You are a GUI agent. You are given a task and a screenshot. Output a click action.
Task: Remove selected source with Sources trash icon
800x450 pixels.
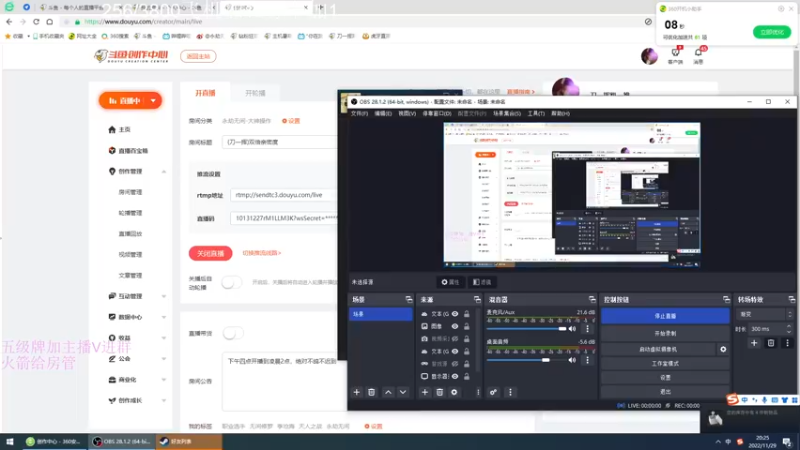point(439,392)
